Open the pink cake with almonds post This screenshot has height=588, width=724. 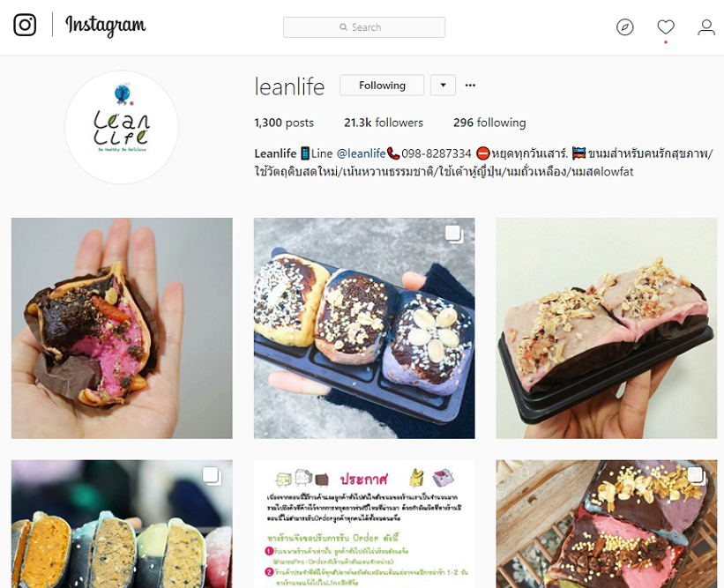606,328
